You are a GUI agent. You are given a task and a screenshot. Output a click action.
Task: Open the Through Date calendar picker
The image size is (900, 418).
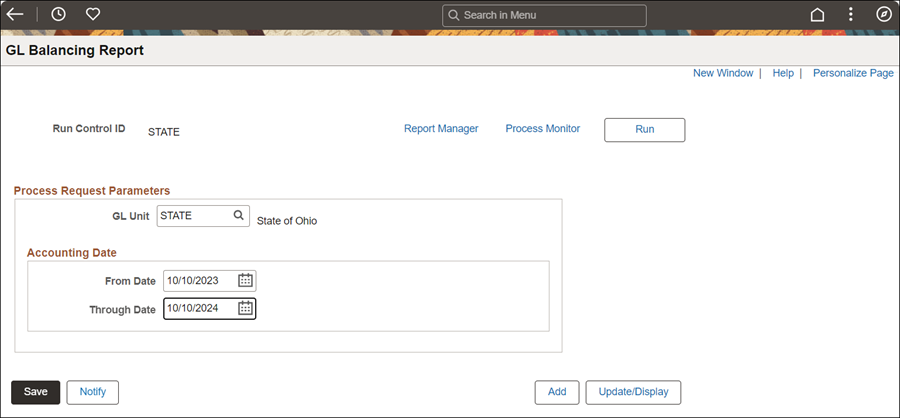coord(245,308)
